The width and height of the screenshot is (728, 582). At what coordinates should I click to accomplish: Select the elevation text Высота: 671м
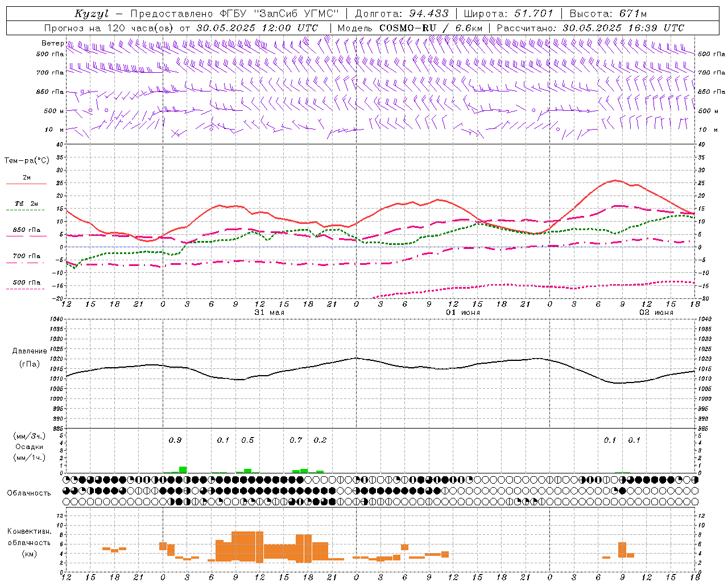click(x=609, y=14)
